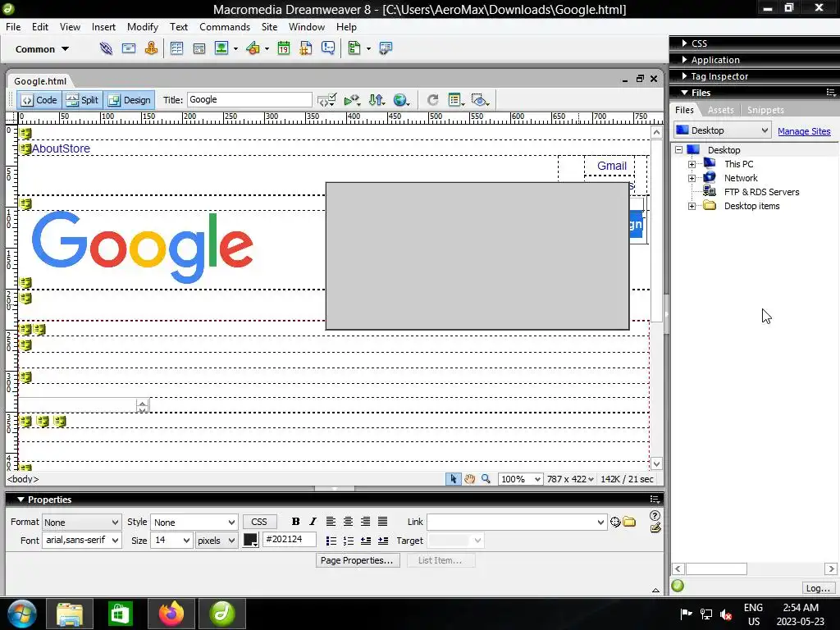The image size is (840, 630).
Task: Insert the Date with the calendar icon
Action: point(284,48)
